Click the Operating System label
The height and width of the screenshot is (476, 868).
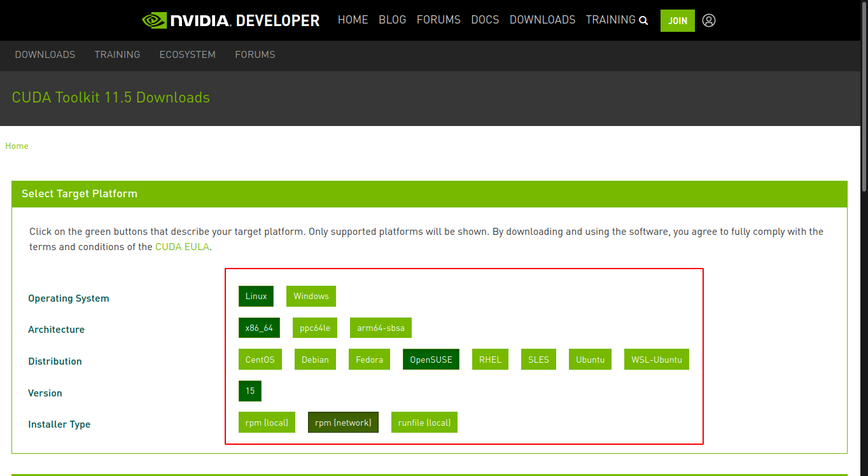69,298
